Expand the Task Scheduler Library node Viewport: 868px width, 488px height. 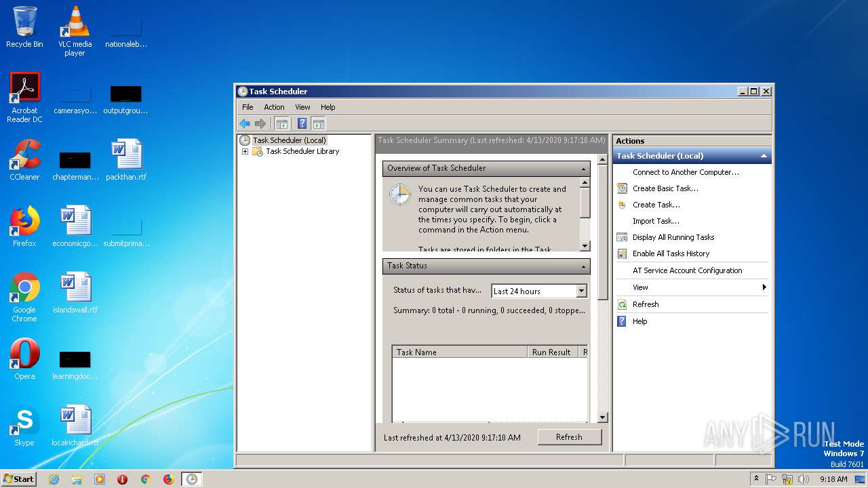(245, 151)
